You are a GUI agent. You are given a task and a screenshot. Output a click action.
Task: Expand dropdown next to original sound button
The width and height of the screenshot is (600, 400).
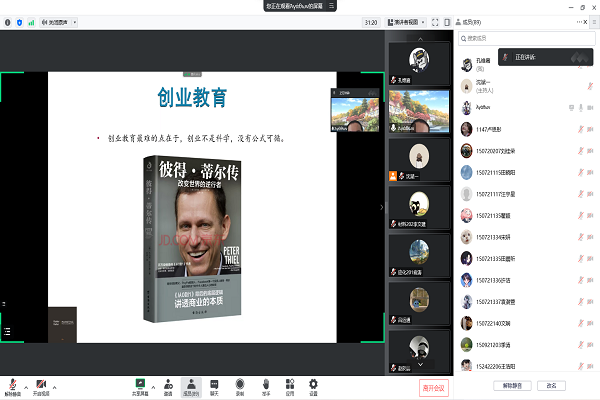75,23
